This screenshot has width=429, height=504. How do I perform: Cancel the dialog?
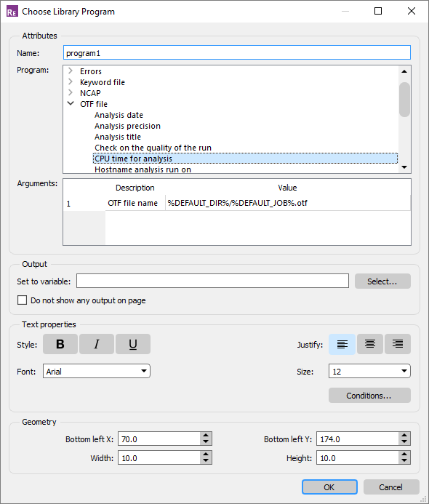tap(391, 487)
